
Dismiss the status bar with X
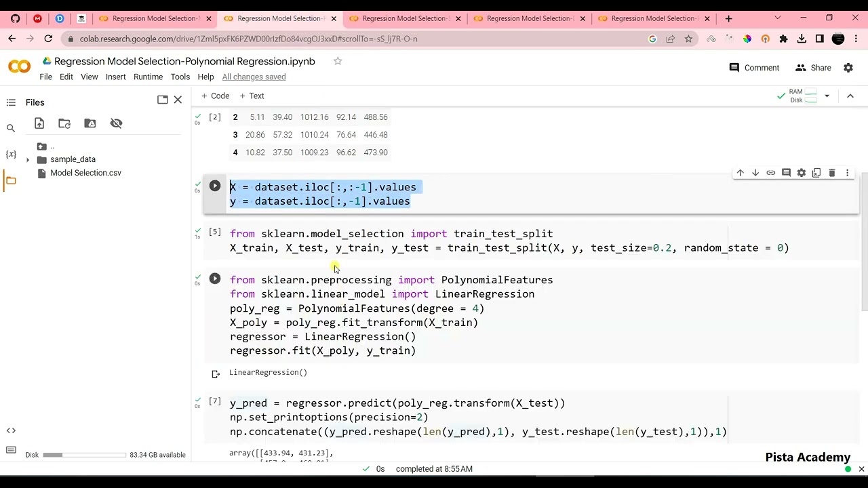(862, 469)
